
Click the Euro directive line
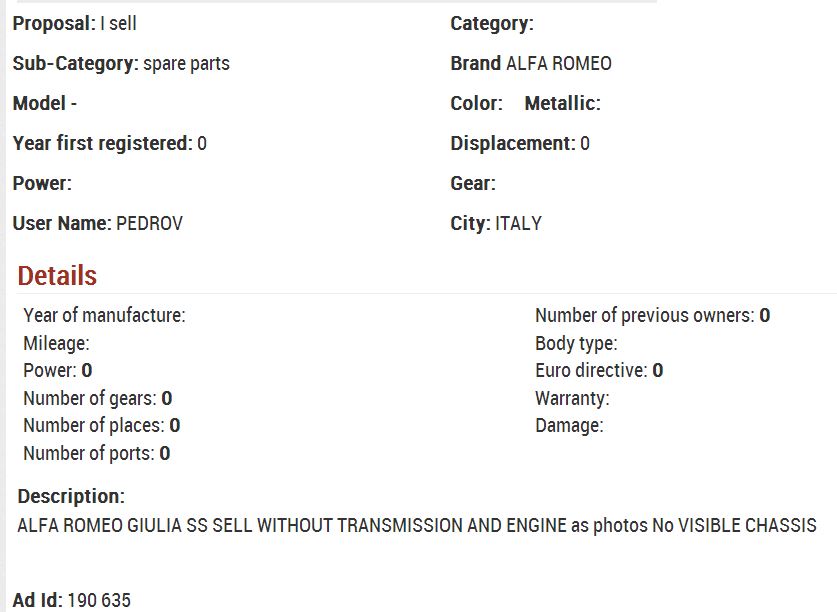click(599, 370)
